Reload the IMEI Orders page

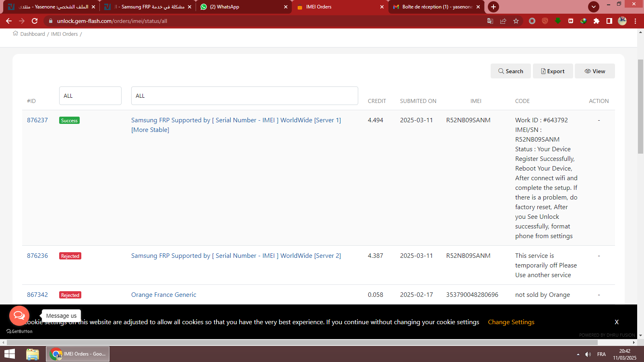click(x=35, y=21)
